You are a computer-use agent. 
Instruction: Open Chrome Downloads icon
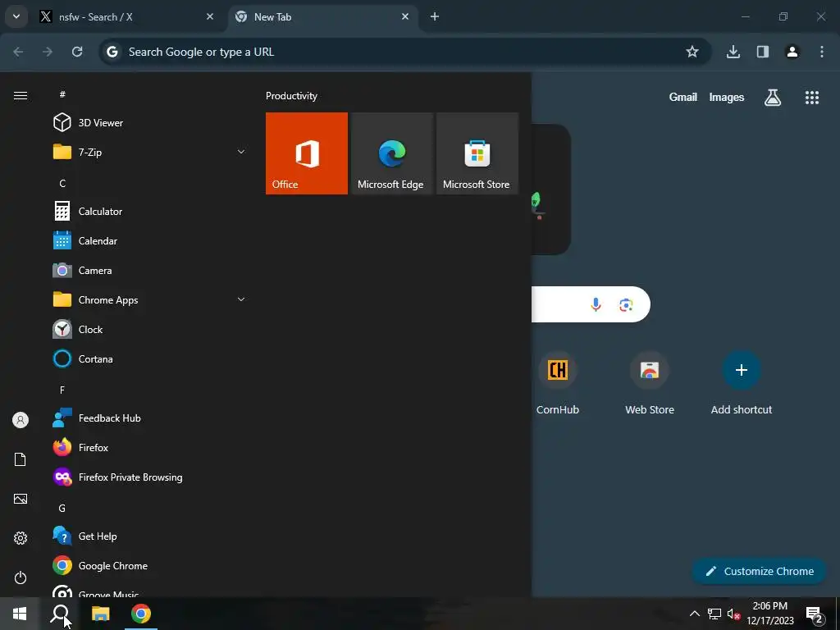click(733, 52)
